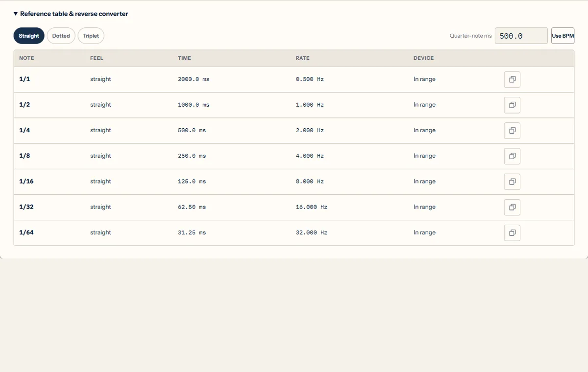Click the 8.000 Hz rate value
Screen dimensions: 588x372
[x=310, y=182]
